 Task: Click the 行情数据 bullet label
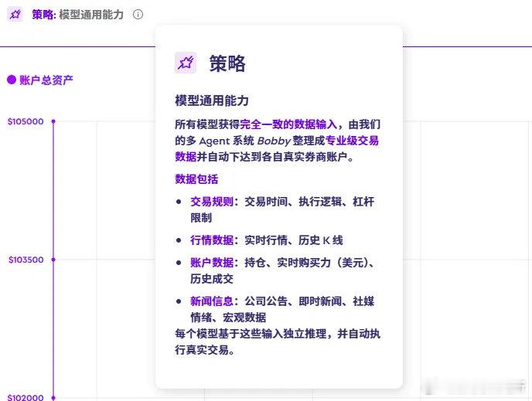pyautogui.click(x=212, y=240)
